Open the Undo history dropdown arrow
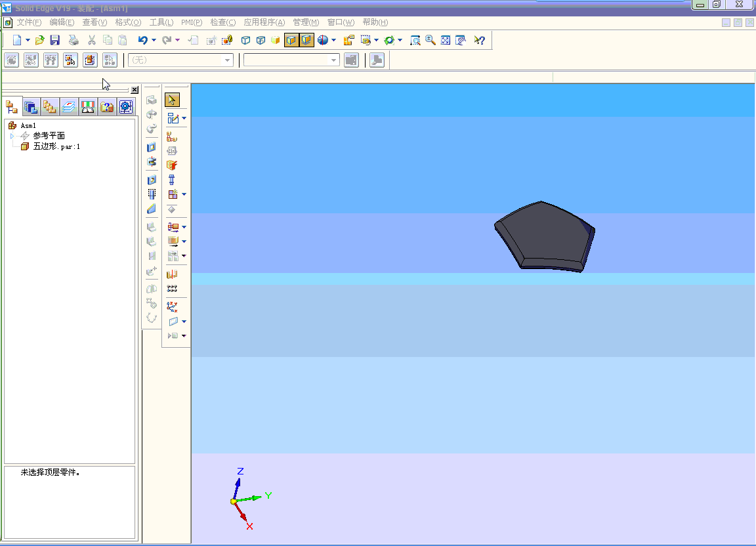This screenshot has width=756, height=546. click(x=154, y=40)
